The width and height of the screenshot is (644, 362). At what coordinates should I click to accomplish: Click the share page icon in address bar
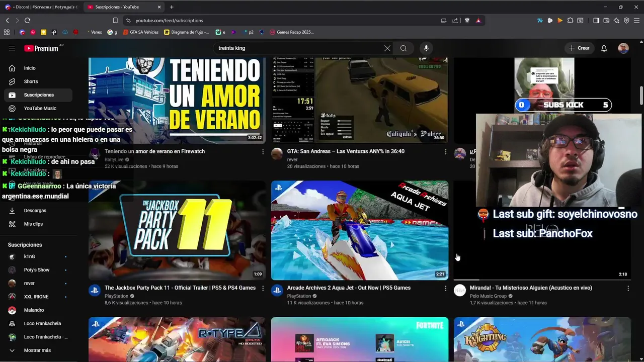tap(455, 21)
